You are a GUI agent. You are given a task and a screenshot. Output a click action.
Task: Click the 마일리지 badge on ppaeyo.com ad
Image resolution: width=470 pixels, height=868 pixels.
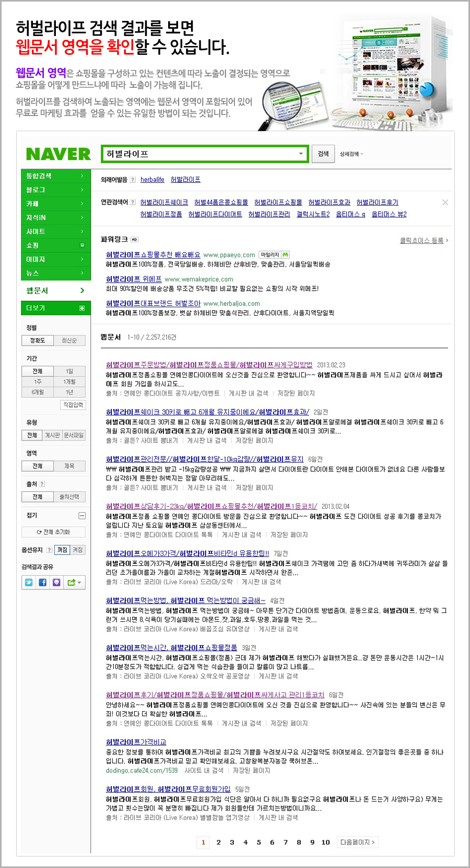[x=274, y=255]
